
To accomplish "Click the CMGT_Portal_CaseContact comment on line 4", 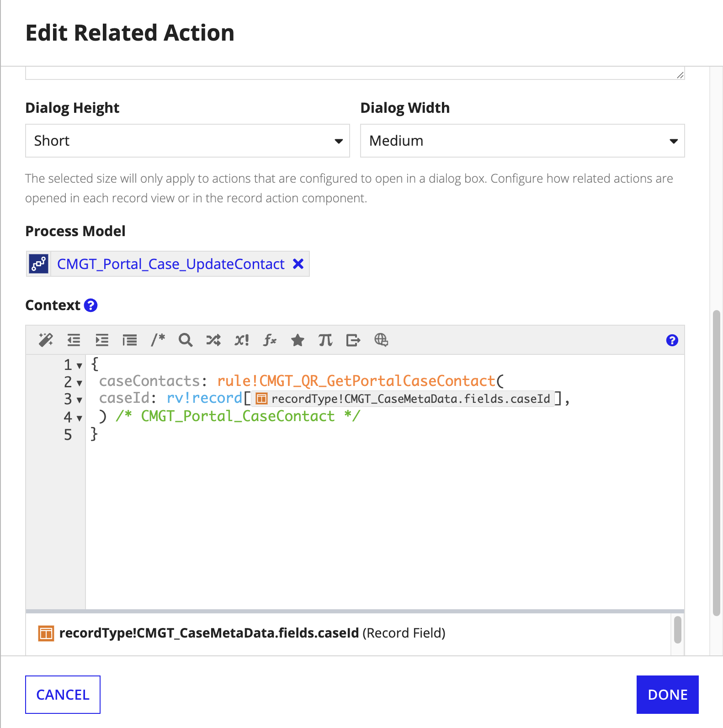I will tap(238, 416).
